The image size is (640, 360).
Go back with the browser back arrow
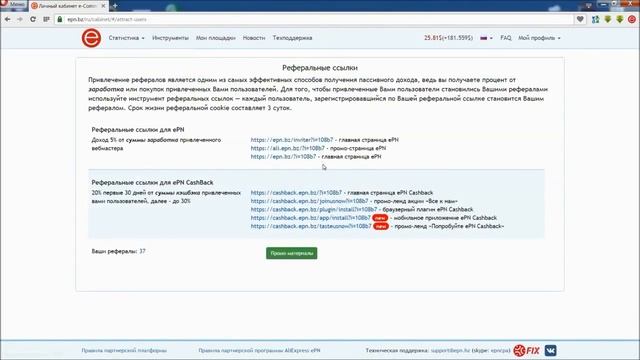point(8,19)
